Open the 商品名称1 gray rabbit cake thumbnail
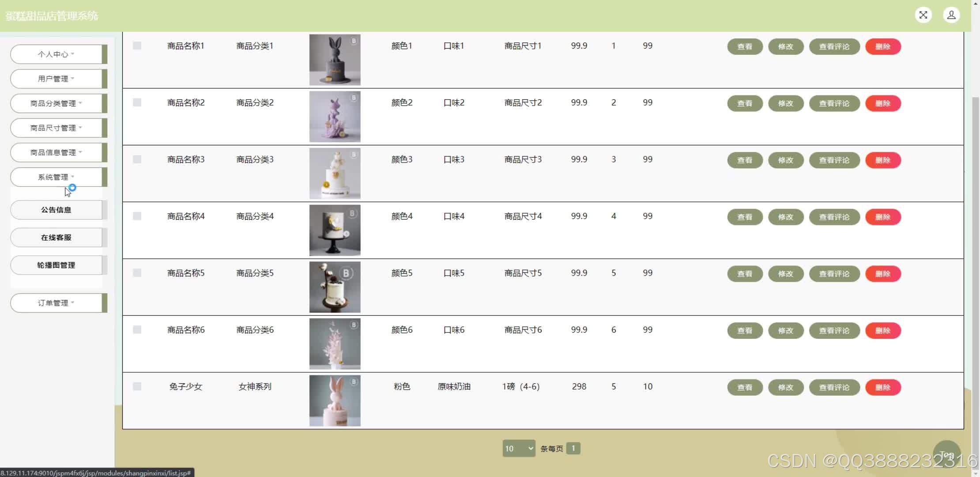 (335, 60)
